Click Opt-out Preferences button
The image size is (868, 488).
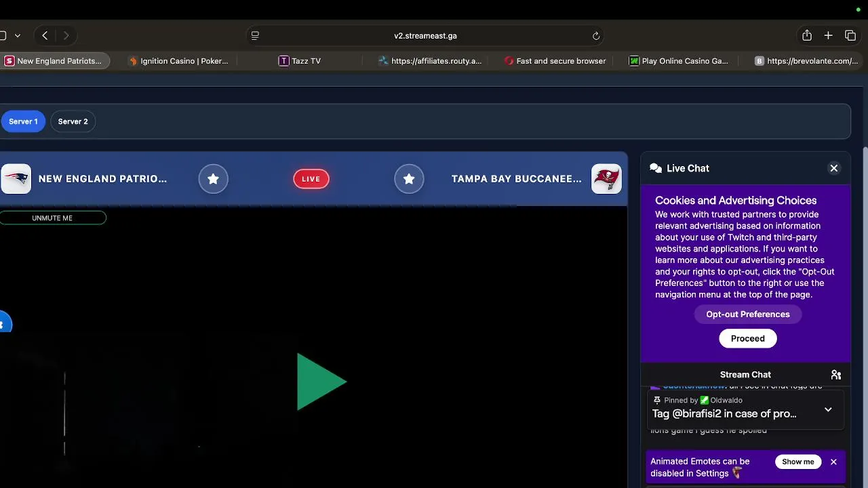[748, 314]
